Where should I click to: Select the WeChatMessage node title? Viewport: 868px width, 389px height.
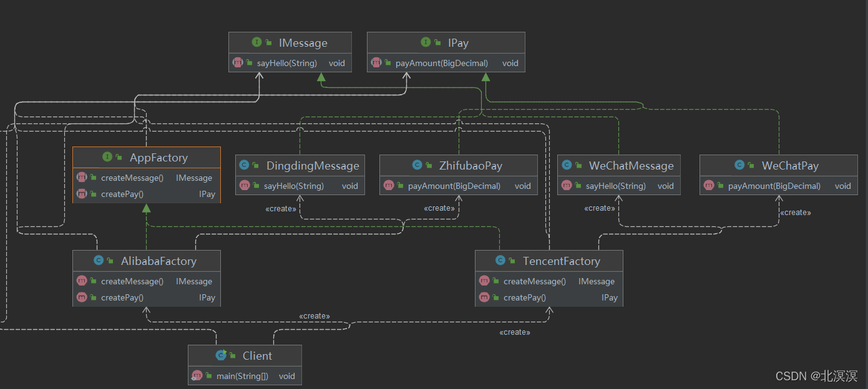pyautogui.click(x=631, y=166)
